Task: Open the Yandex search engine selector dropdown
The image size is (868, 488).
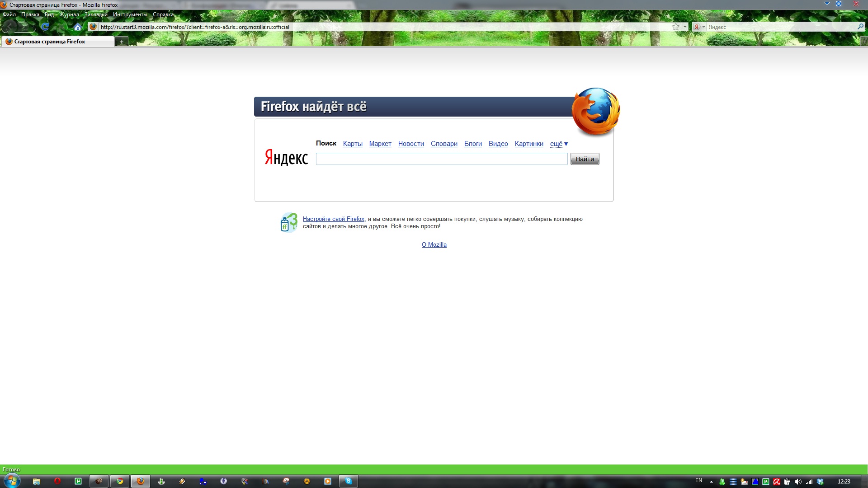Action: tap(699, 27)
